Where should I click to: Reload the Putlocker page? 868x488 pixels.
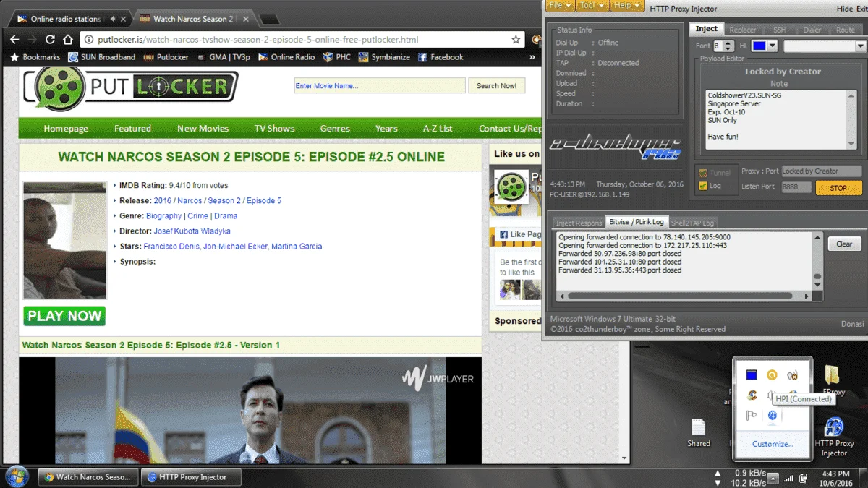coord(51,40)
